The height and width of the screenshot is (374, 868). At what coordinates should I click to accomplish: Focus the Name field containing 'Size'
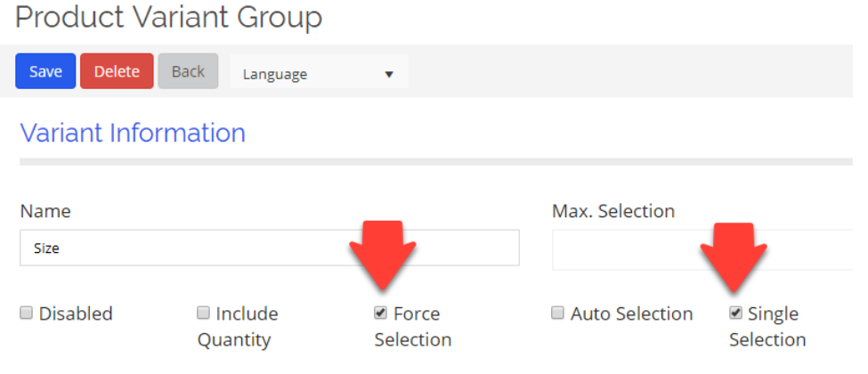pyautogui.click(x=269, y=248)
